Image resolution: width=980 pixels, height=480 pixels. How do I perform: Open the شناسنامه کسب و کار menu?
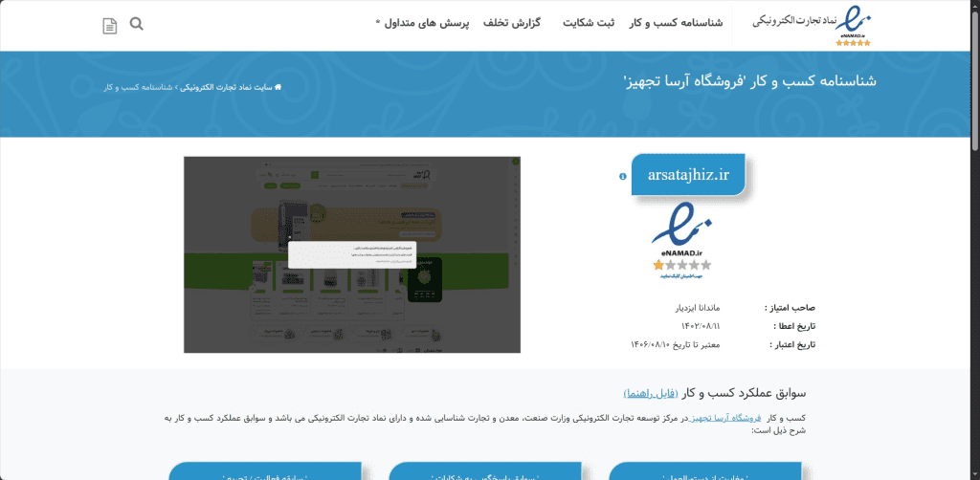(x=676, y=23)
